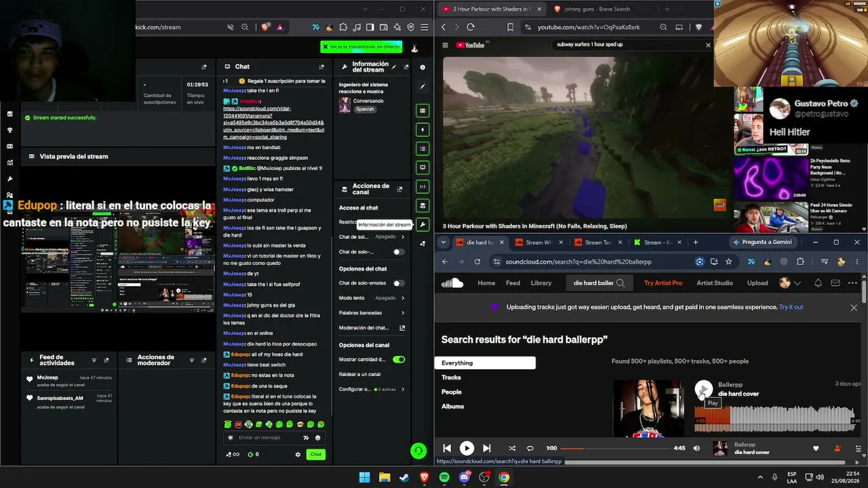
Task: Click the lightning bolt icon in Kick sidebar
Action: click(422, 129)
